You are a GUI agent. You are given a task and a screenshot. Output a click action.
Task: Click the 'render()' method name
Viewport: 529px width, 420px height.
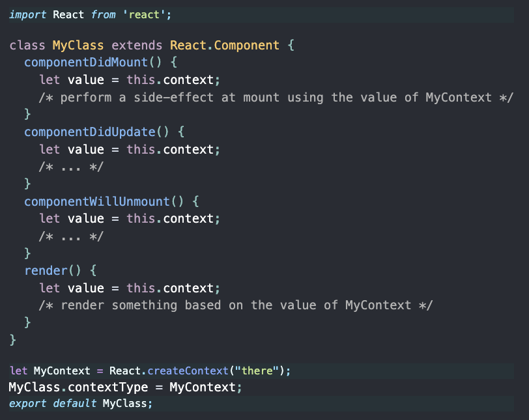pyautogui.click(x=53, y=271)
